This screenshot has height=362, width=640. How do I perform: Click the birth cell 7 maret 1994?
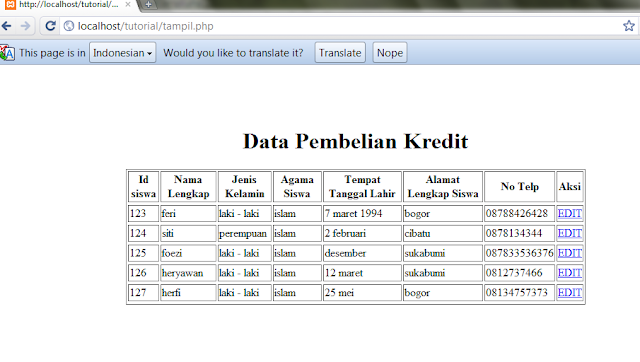pyautogui.click(x=362, y=213)
